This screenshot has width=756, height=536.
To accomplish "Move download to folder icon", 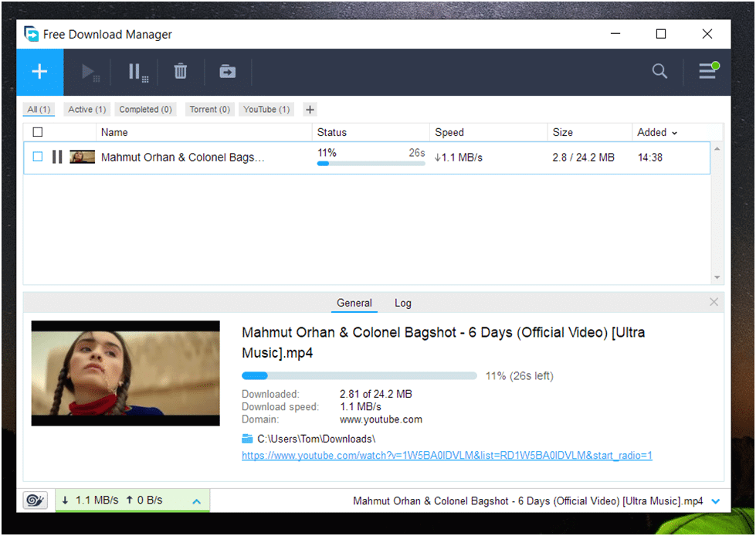I will click(x=228, y=71).
